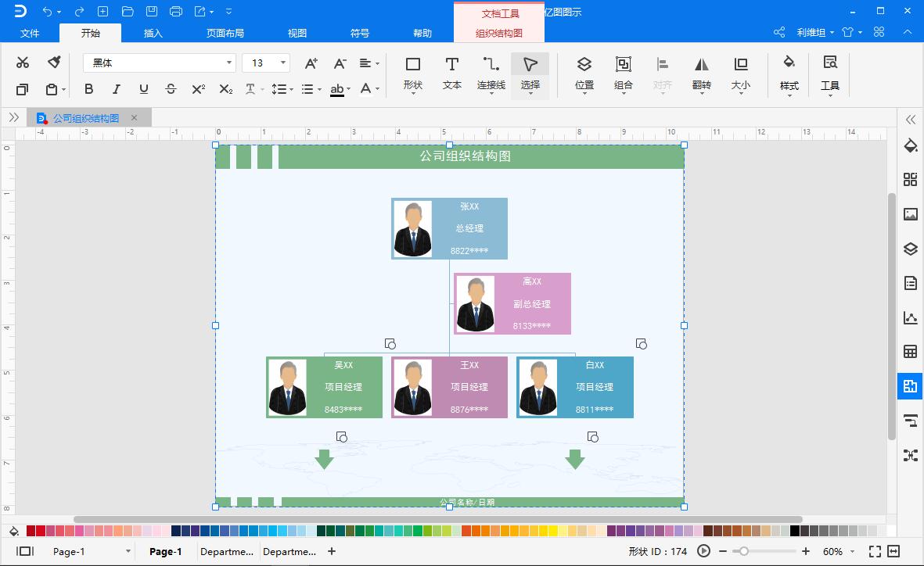Screen dimensions: 924x566
Task: Activate the 选择 select tool
Action: (x=530, y=75)
